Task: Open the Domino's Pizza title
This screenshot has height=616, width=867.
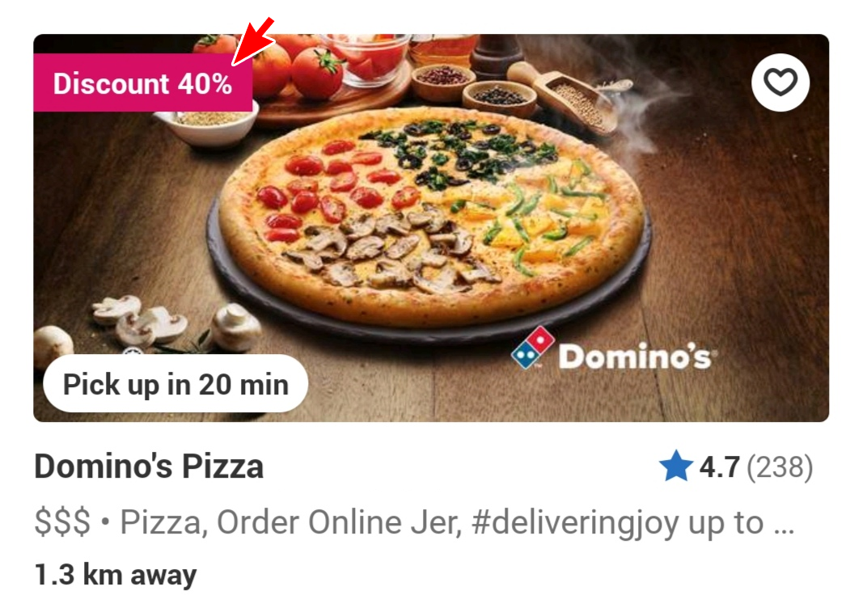Action: coord(149,466)
